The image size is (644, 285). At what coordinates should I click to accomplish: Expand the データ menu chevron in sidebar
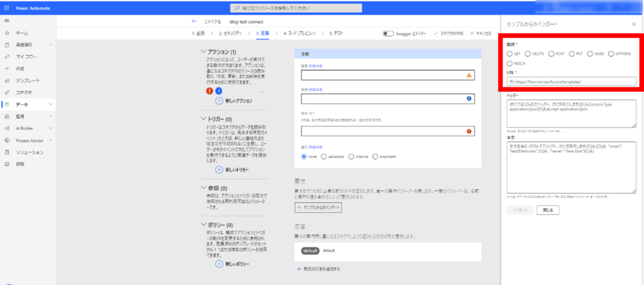tap(50, 104)
